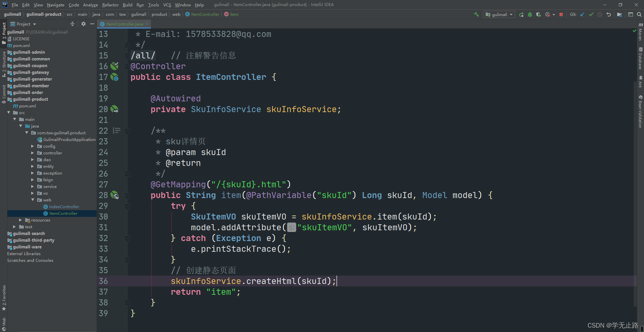644x332 pixels.
Task: Open the gulimall run configuration dropdown
Action: click(x=499, y=14)
